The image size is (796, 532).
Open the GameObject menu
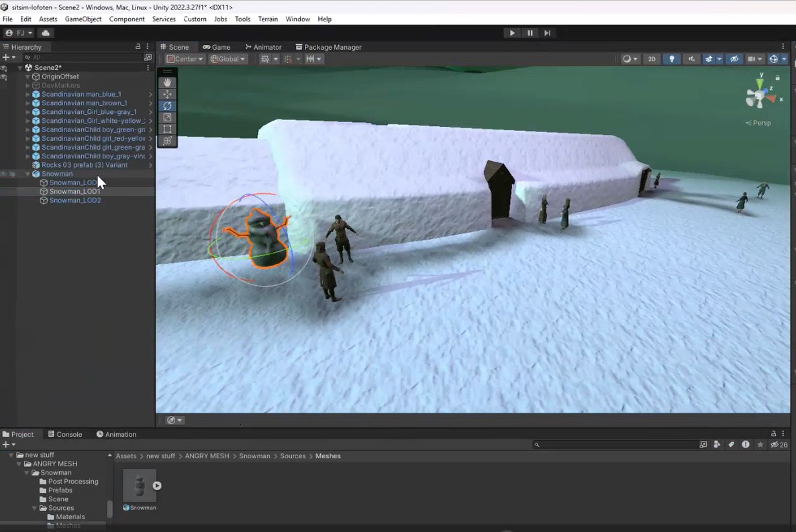click(x=83, y=19)
